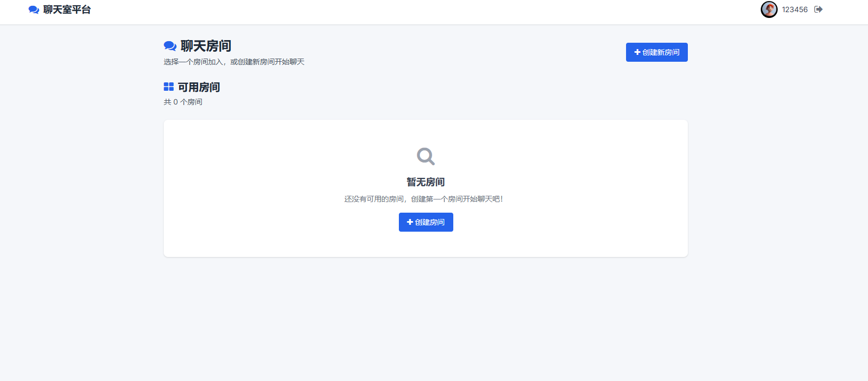Click the top navigation bar blank area

(423, 11)
